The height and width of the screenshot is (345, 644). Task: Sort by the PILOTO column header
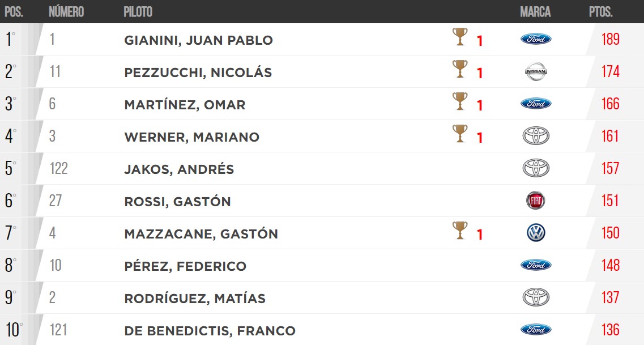[138, 11]
